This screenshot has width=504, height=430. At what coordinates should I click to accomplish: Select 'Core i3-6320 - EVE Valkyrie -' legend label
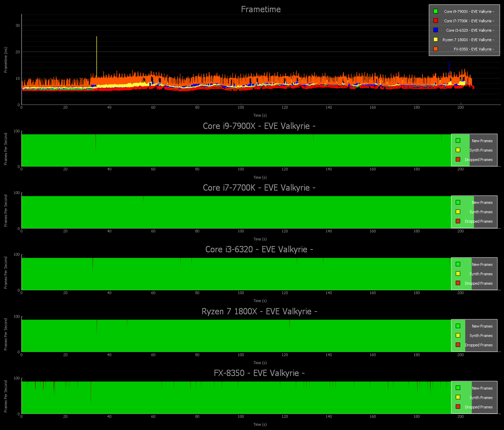tap(470, 30)
